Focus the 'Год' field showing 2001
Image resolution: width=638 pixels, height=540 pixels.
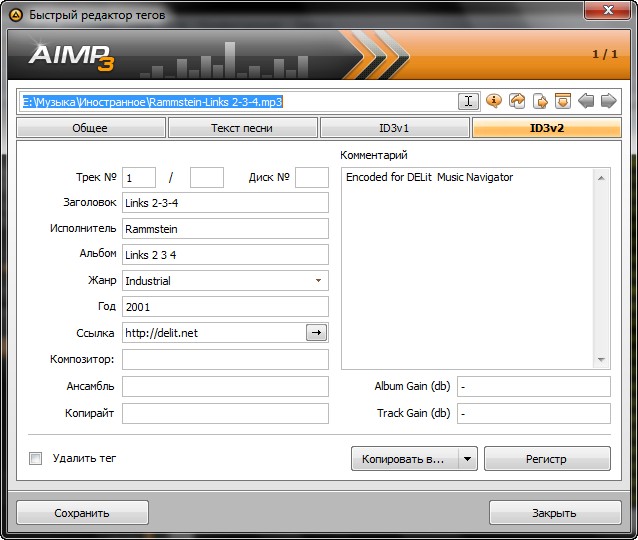[x=225, y=307]
